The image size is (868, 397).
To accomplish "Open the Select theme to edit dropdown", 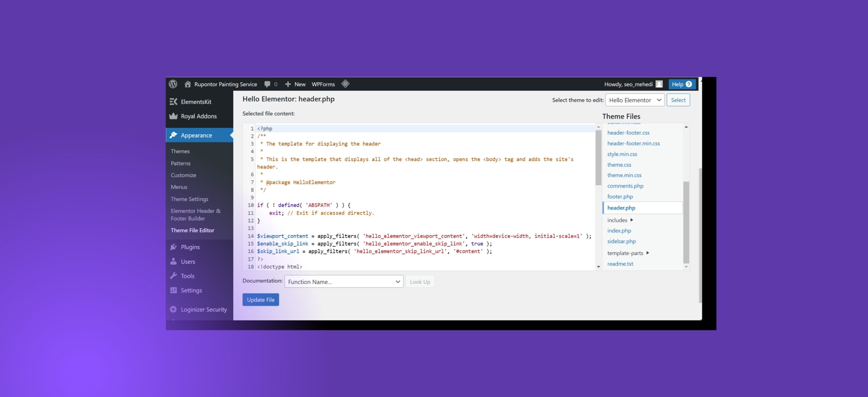I will 635,100.
